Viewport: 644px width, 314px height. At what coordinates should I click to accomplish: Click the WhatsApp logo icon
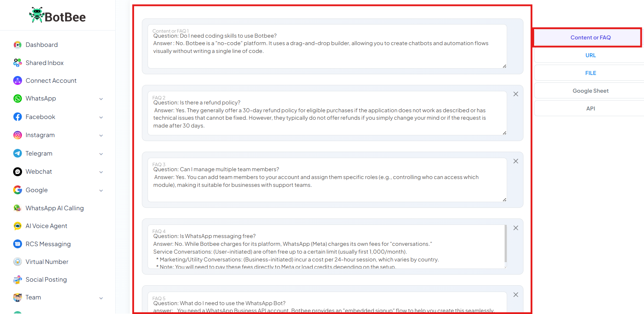pyautogui.click(x=17, y=98)
